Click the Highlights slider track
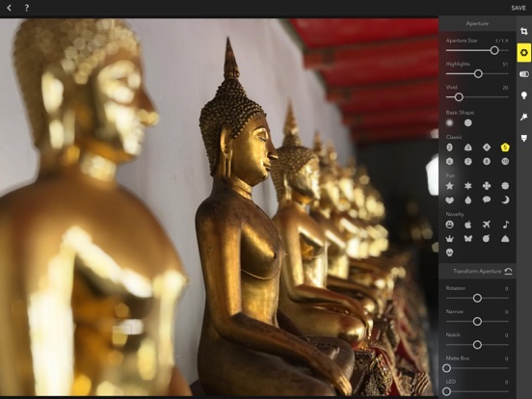The image size is (532, 399). coord(477,73)
